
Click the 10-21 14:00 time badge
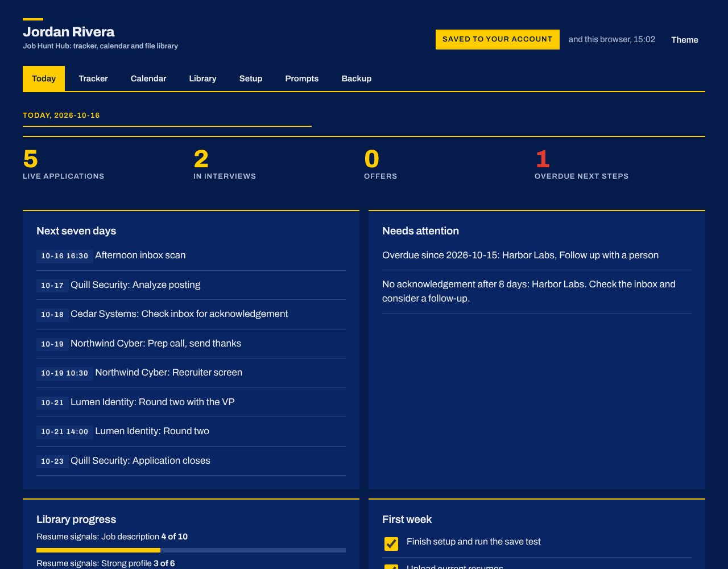pyautogui.click(x=65, y=432)
